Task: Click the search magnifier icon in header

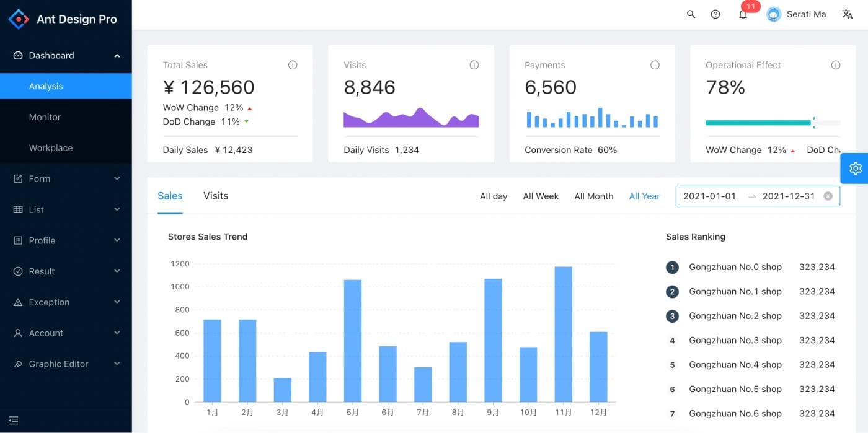Action: point(691,14)
